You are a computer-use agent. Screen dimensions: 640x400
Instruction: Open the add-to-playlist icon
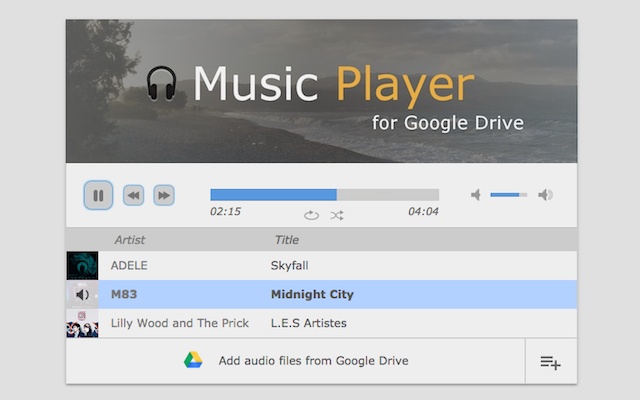coord(551,362)
